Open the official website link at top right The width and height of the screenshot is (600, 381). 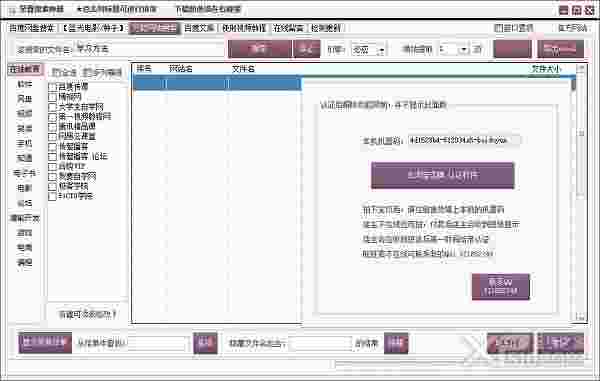(x=572, y=28)
